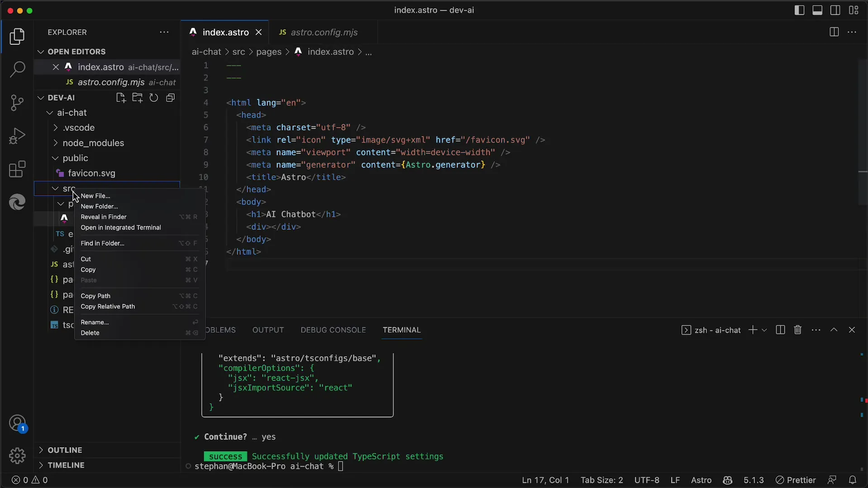868x488 pixels.
Task: Click the Copilot icon in status bar
Action: (727, 480)
